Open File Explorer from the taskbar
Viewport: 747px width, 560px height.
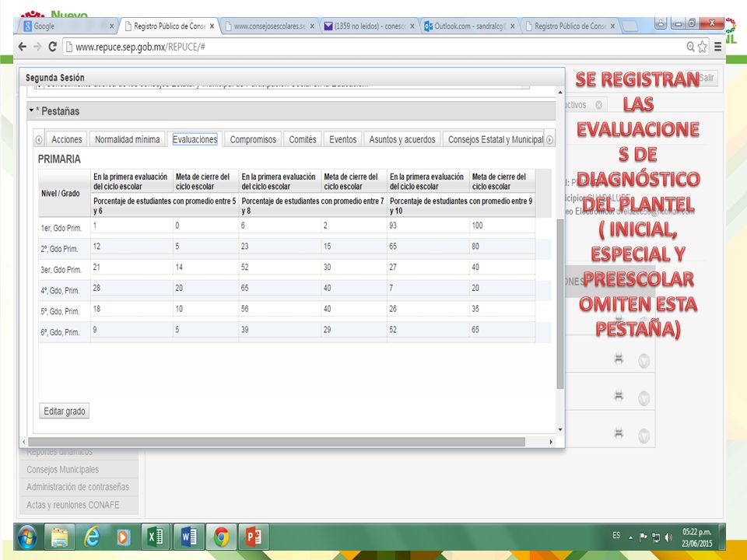pos(60,537)
